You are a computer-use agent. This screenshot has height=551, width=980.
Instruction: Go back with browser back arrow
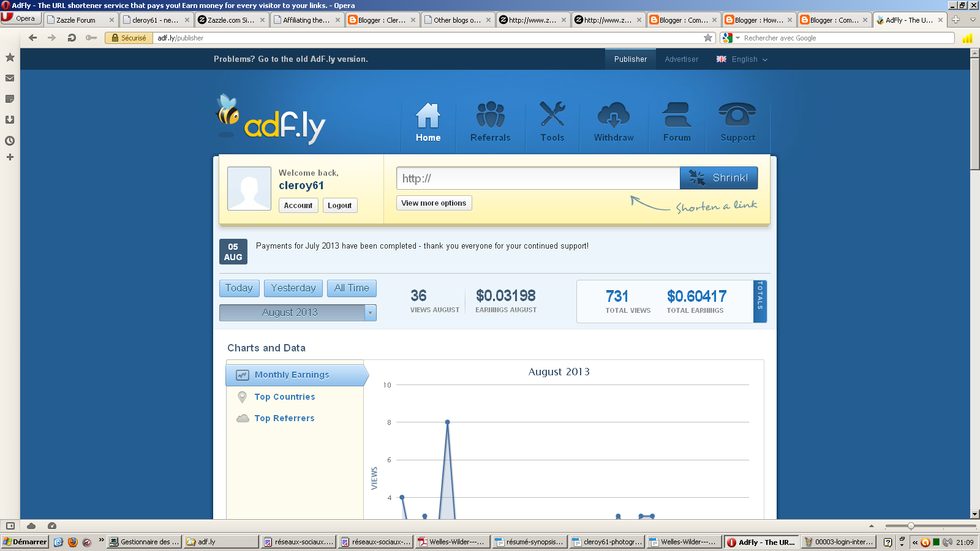click(33, 38)
